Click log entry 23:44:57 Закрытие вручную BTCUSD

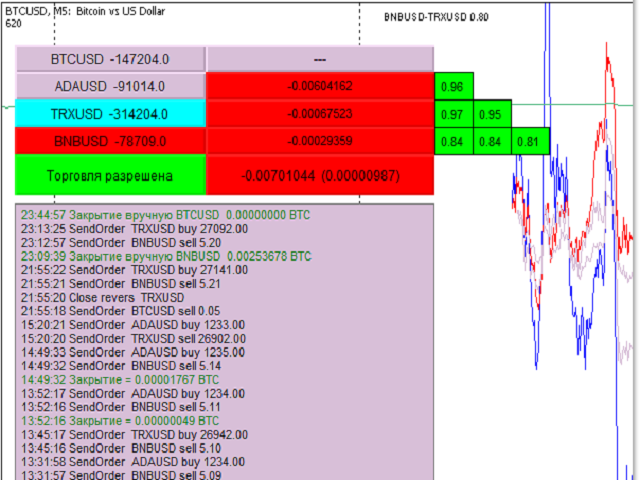click(x=165, y=215)
